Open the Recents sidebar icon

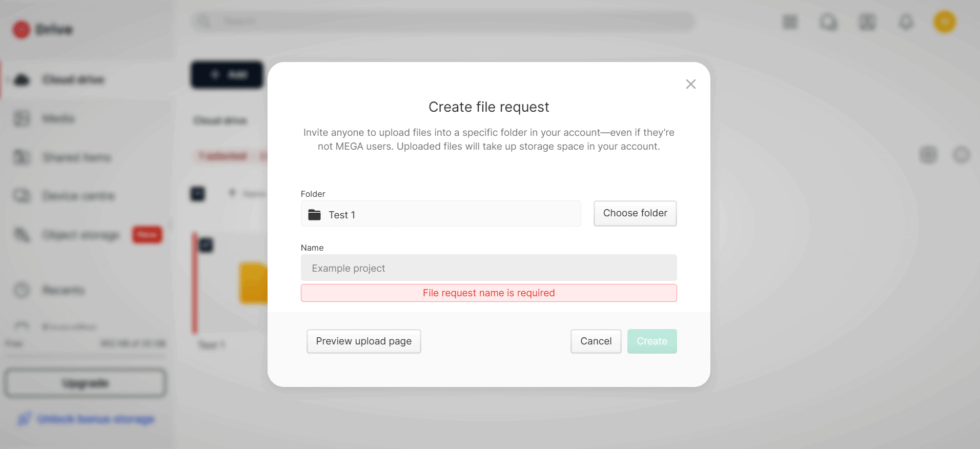(22, 290)
